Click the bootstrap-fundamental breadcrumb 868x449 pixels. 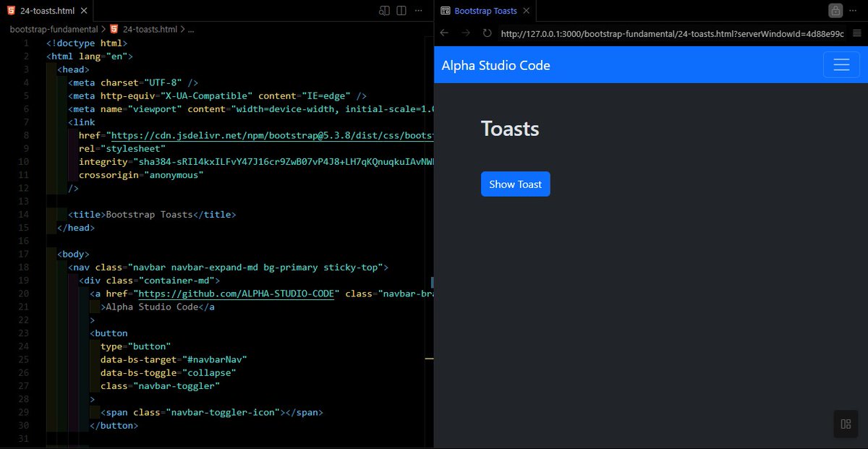54,30
